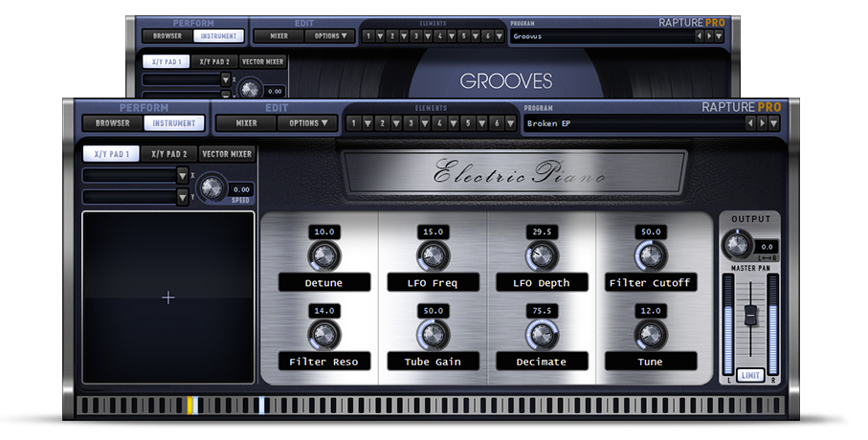Open BROWSER in the Grooves window
The height and width of the screenshot is (440, 868).
(167, 36)
